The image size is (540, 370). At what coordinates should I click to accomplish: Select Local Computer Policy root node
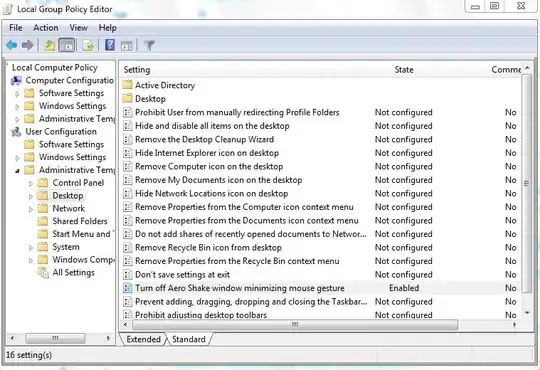[55, 68]
